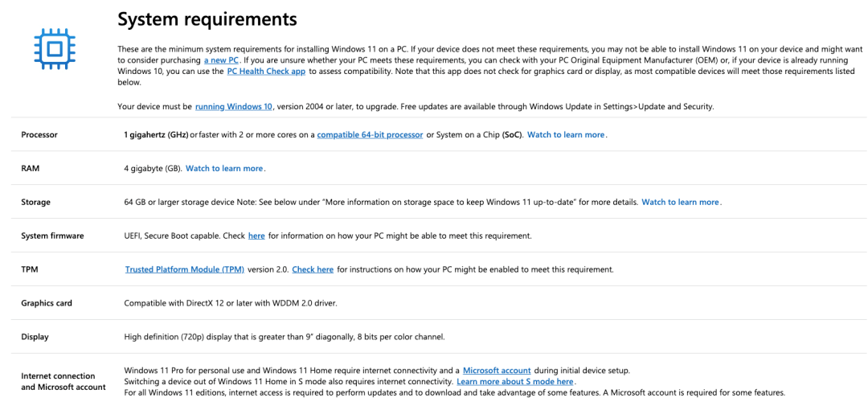Select the RAM row label
The image size is (868, 402).
(x=31, y=169)
